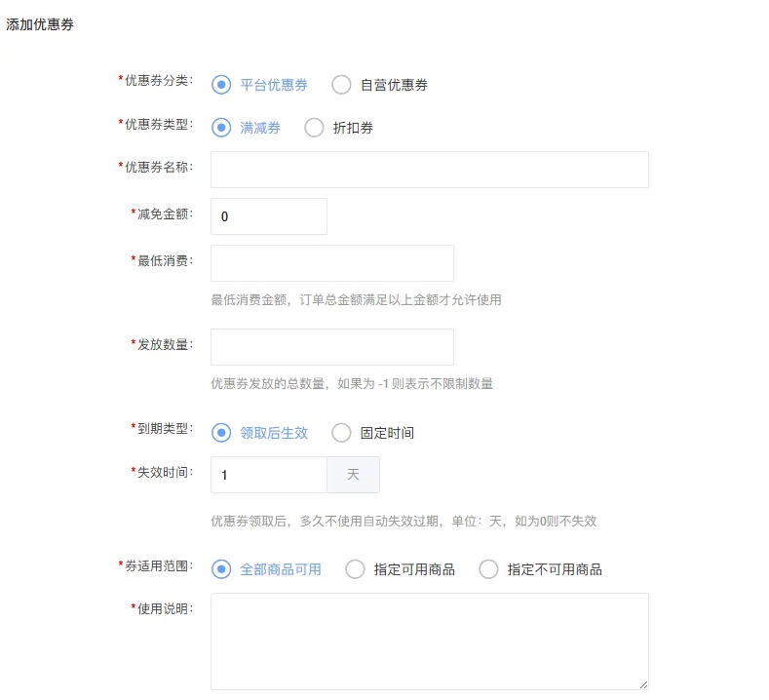Viewport: 769px width, 700px height.
Task: Set expiry type to 固定时间
Action: tap(341, 433)
